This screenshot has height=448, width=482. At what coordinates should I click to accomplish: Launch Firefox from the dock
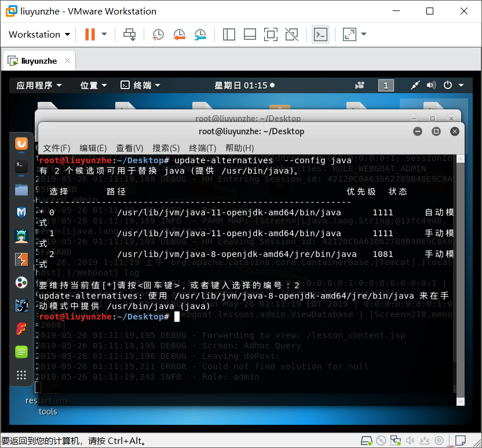21,144
